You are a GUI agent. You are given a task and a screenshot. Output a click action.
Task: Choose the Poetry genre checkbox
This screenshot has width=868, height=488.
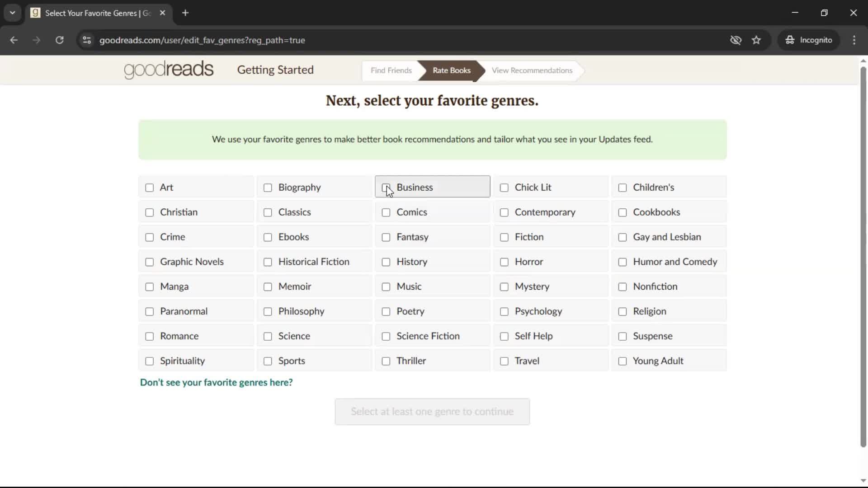pyautogui.click(x=386, y=312)
